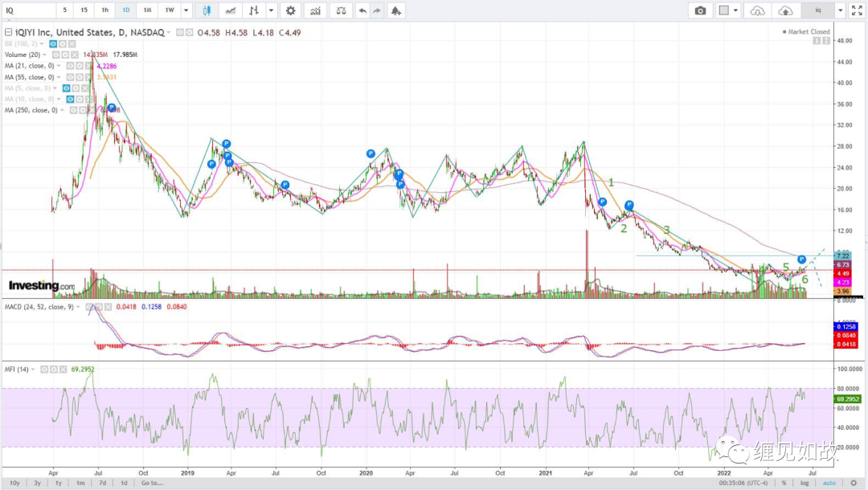Set range to 7d

coord(102,483)
